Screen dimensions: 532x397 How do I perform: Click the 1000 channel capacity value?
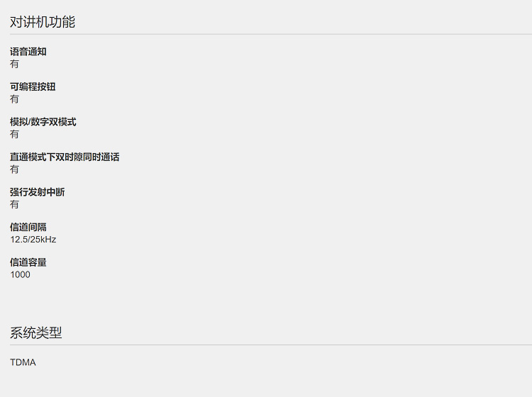(x=20, y=274)
